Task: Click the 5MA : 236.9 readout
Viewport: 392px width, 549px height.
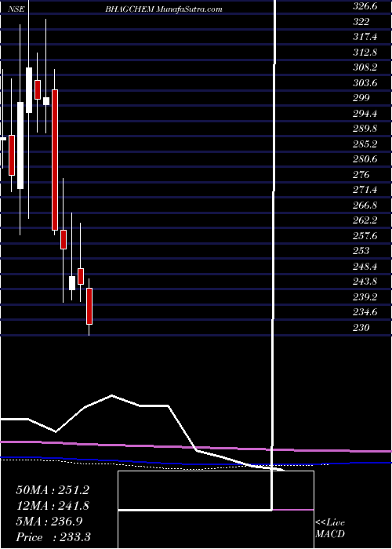Action: click(49, 522)
